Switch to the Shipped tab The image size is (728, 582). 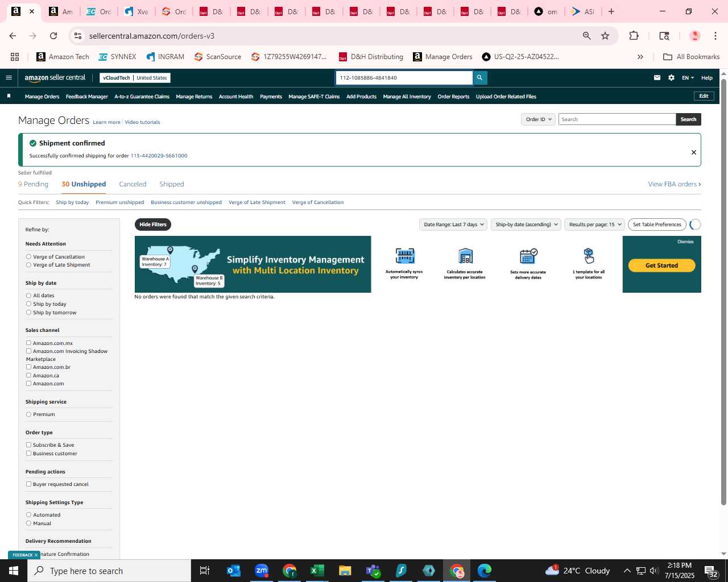pyautogui.click(x=172, y=184)
